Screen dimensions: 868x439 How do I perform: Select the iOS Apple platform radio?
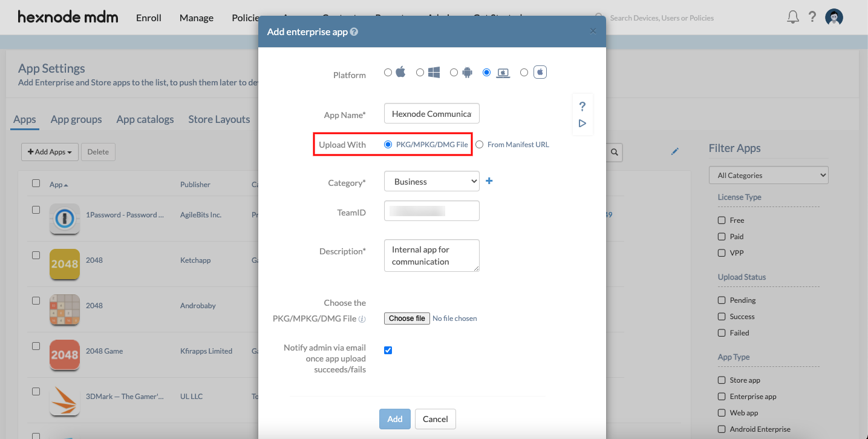point(388,73)
